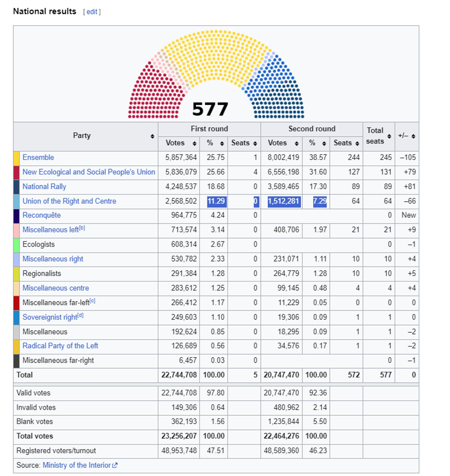Viewport: 450px width, 476px height.
Task: Sort by +/– column arrows
Action: pyautogui.click(x=413, y=136)
